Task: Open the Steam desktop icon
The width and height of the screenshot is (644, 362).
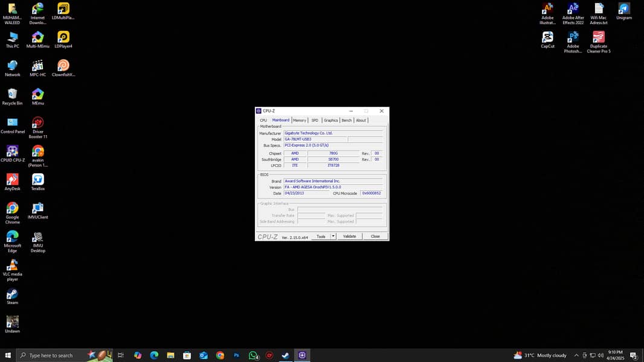Action: 12,296
